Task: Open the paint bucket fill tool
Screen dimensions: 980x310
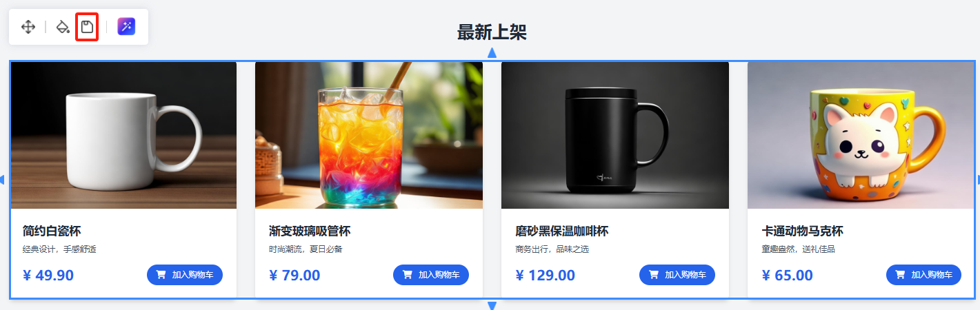Action: [63, 27]
